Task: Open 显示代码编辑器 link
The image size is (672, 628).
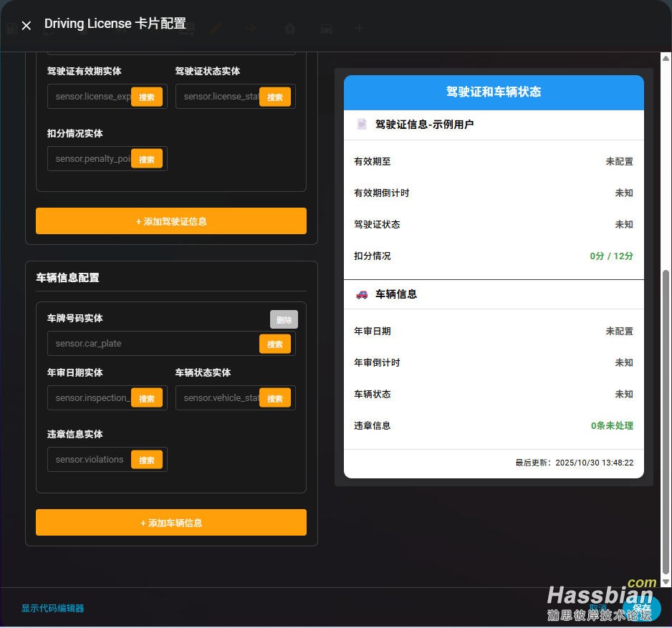Action: tap(52, 608)
